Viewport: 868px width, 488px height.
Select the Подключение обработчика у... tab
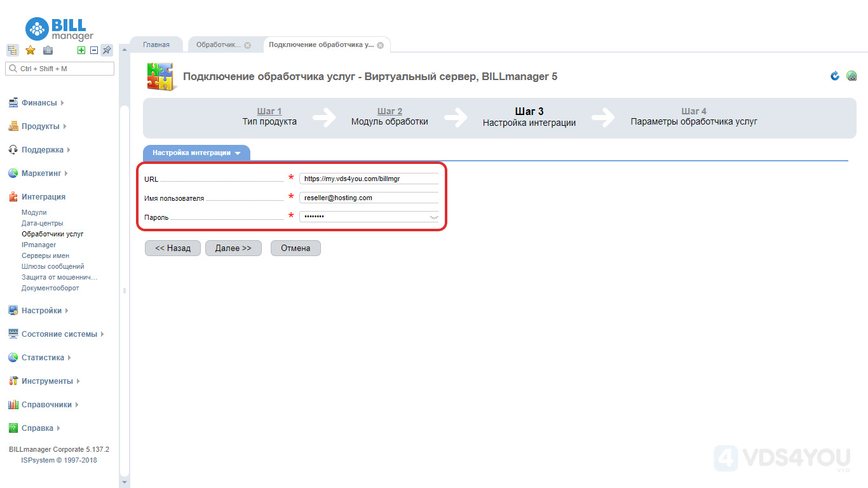[322, 45]
